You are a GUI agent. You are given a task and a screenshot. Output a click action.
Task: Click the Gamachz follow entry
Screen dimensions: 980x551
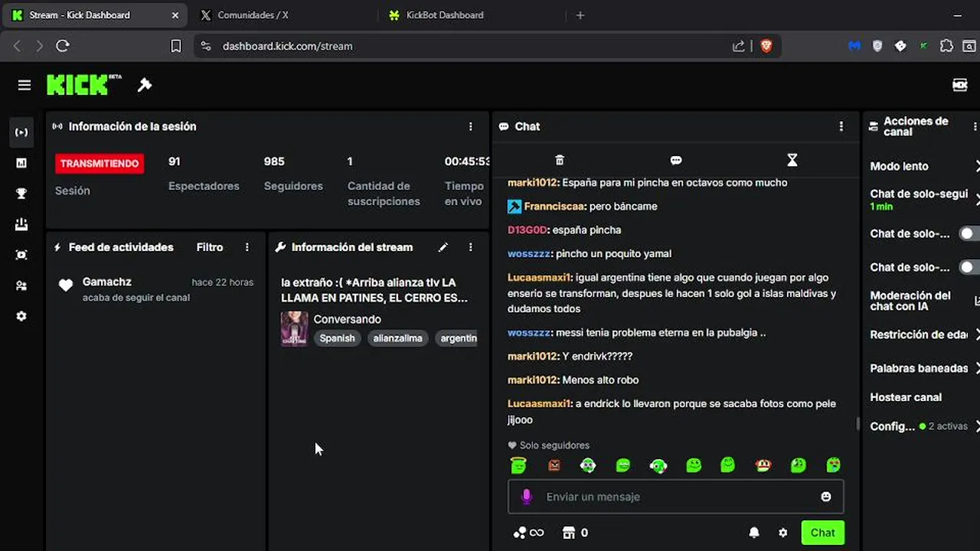tap(156, 289)
